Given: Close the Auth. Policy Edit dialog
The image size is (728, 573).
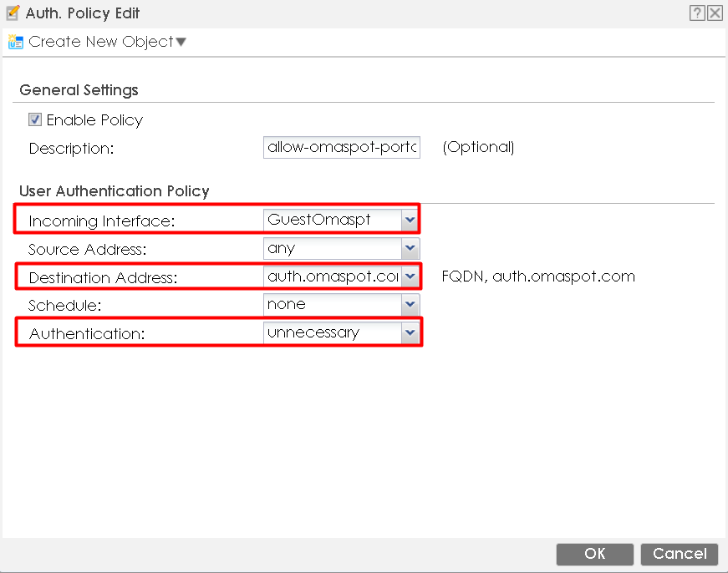Looking at the screenshot, I should [x=715, y=13].
